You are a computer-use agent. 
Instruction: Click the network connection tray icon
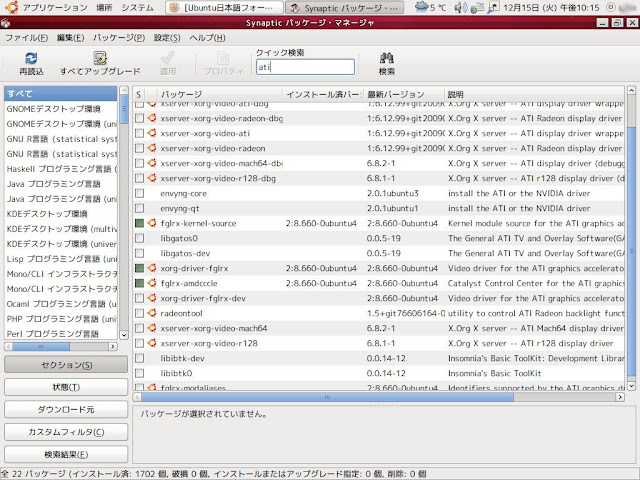[x=477, y=7]
